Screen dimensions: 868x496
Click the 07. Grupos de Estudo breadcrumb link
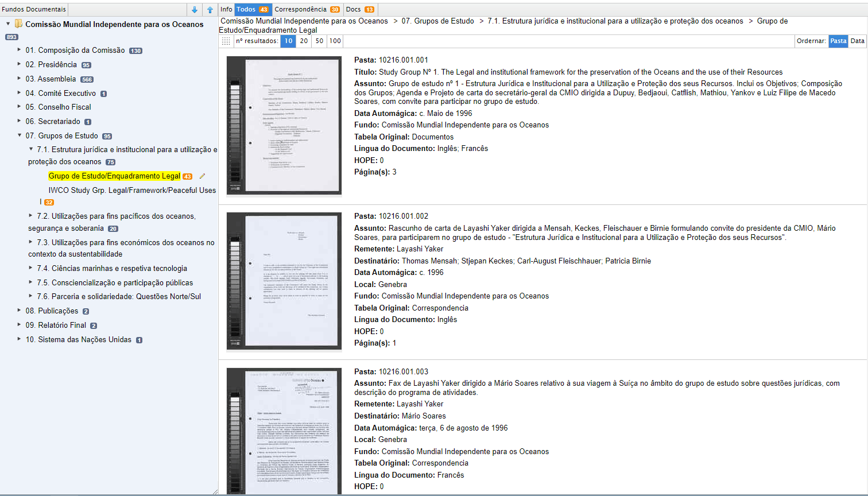click(x=437, y=21)
